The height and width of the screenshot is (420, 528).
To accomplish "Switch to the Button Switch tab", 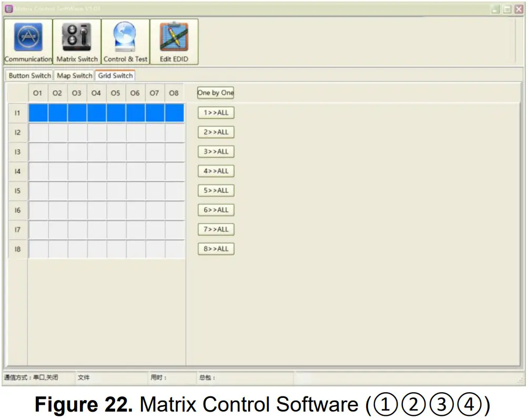I will point(29,75).
